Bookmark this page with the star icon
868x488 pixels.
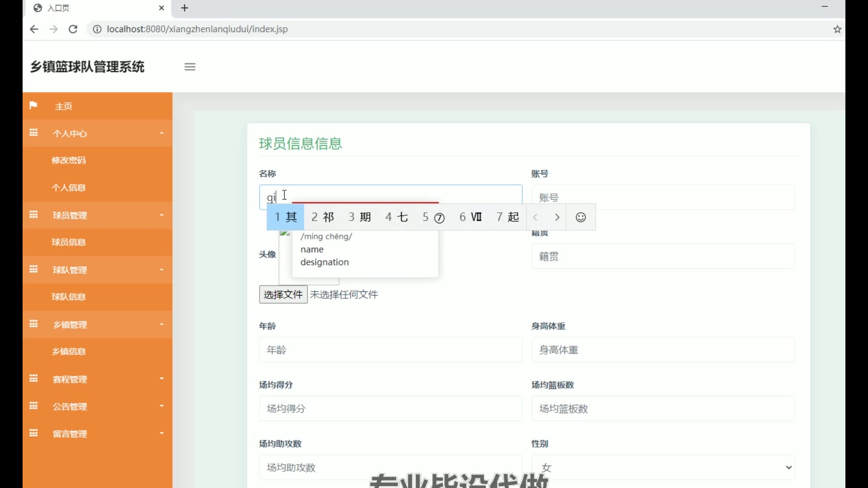point(837,29)
